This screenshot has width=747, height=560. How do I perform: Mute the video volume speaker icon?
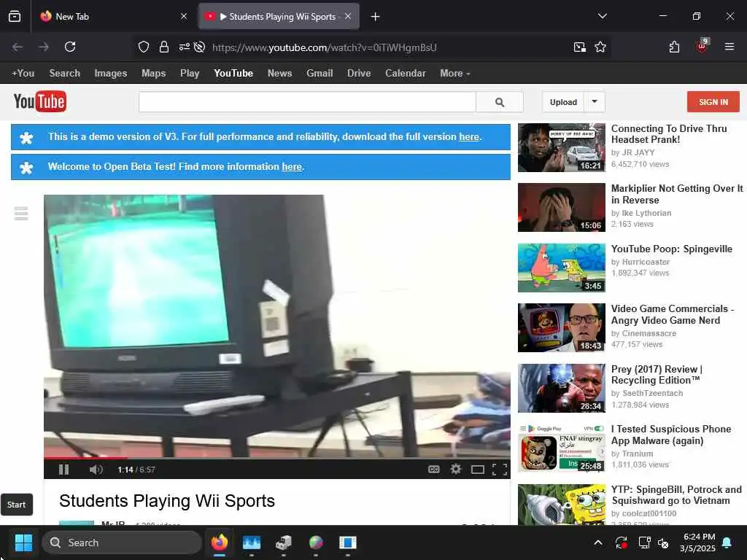96,470
